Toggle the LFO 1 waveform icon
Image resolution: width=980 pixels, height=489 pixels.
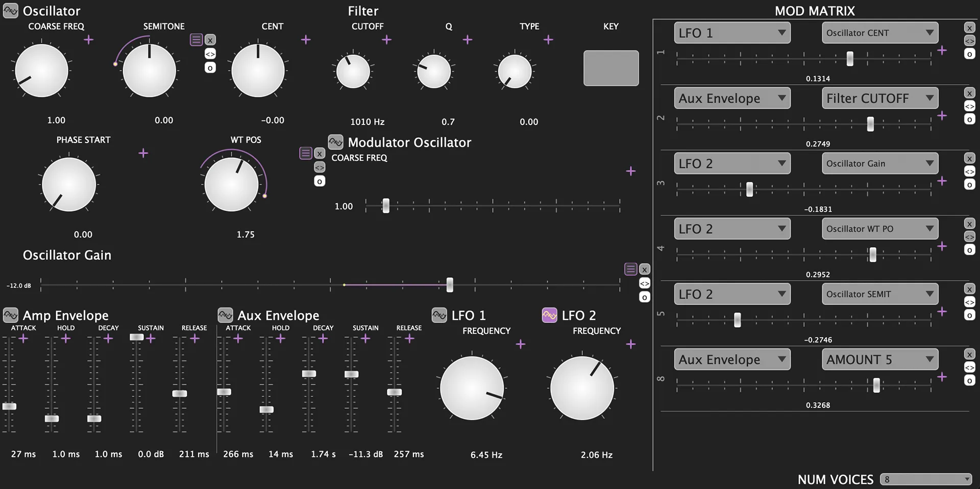439,315
